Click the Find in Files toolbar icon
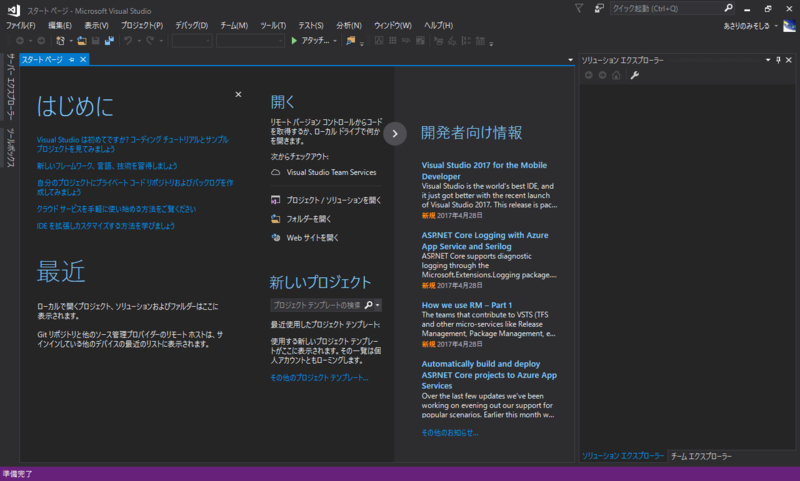The width and height of the screenshot is (800, 481). coord(351,40)
